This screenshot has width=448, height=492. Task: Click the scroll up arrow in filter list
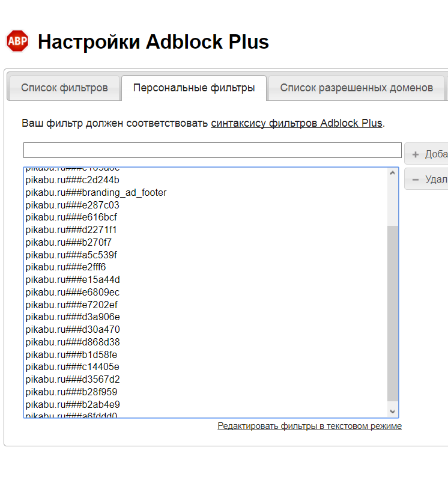pyautogui.click(x=393, y=173)
